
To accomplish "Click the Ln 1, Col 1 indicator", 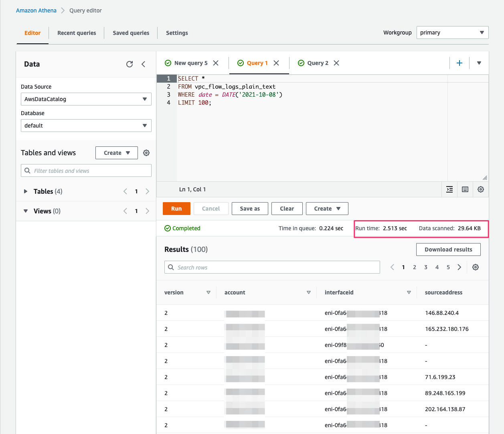I will point(192,189).
